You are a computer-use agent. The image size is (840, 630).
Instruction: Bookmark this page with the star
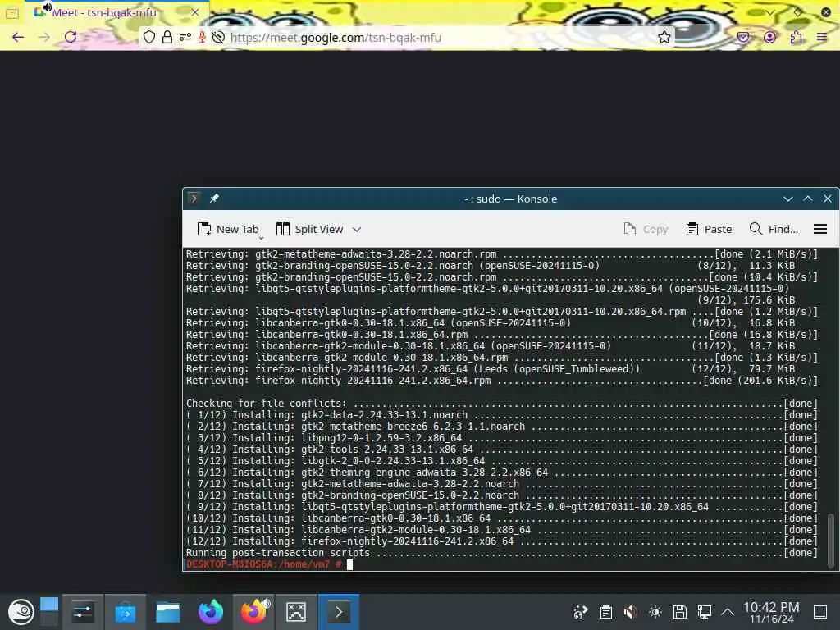[664, 37]
